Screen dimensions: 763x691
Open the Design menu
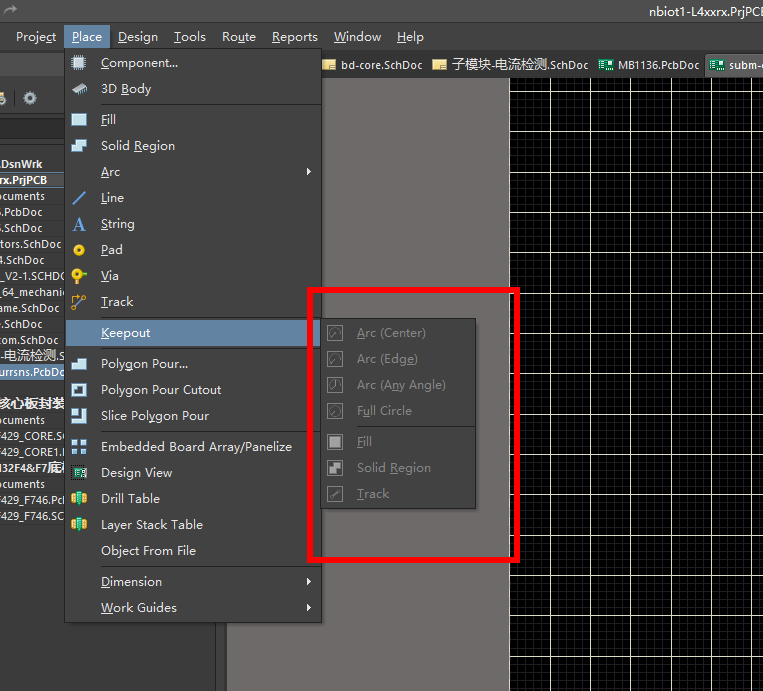[138, 37]
